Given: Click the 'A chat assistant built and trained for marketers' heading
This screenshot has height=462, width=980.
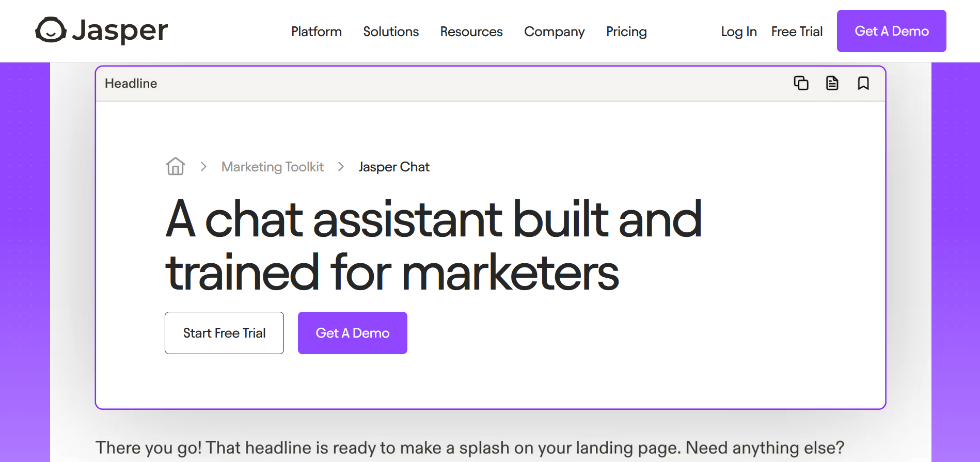Looking at the screenshot, I should pos(434,246).
